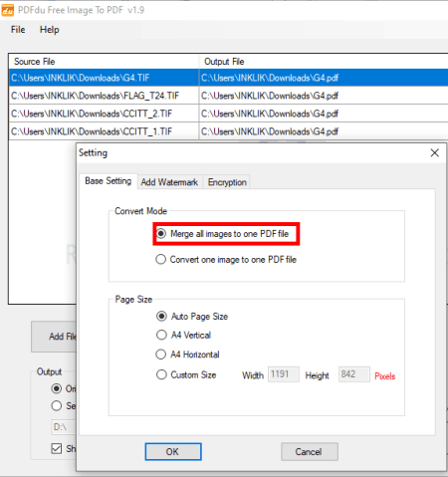This screenshot has width=448, height=477.
Task: Switch to the Encryption tab
Action: click(x=227, y=182)
